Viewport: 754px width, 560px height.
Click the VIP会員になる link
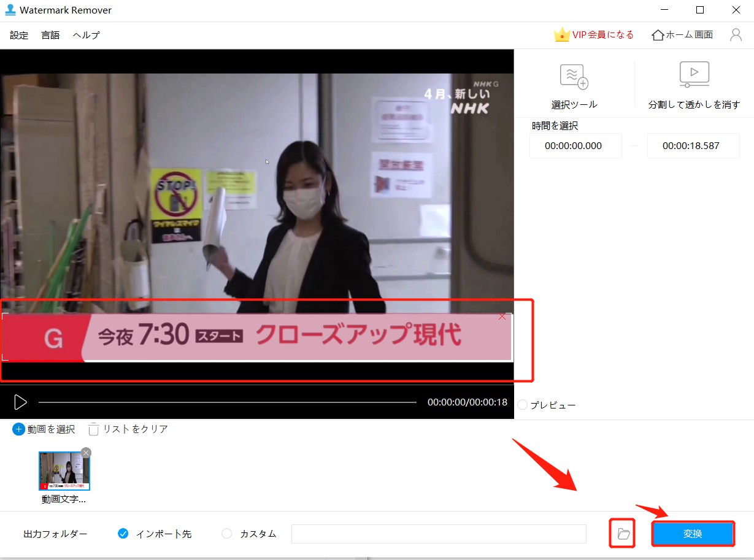click(603, 35)
